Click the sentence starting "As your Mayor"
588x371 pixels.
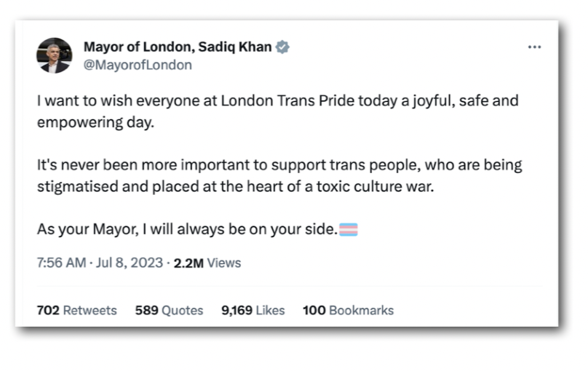[186, 230]
